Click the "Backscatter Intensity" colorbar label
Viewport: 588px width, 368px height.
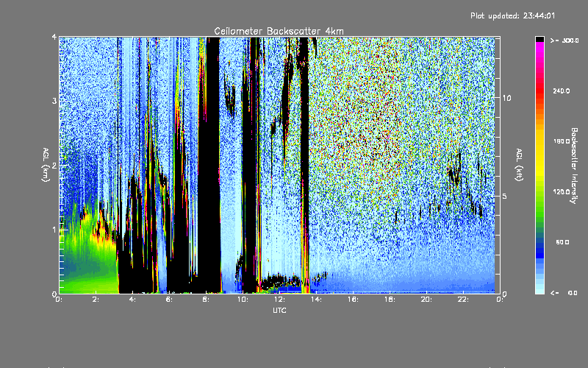coord(574,166)
